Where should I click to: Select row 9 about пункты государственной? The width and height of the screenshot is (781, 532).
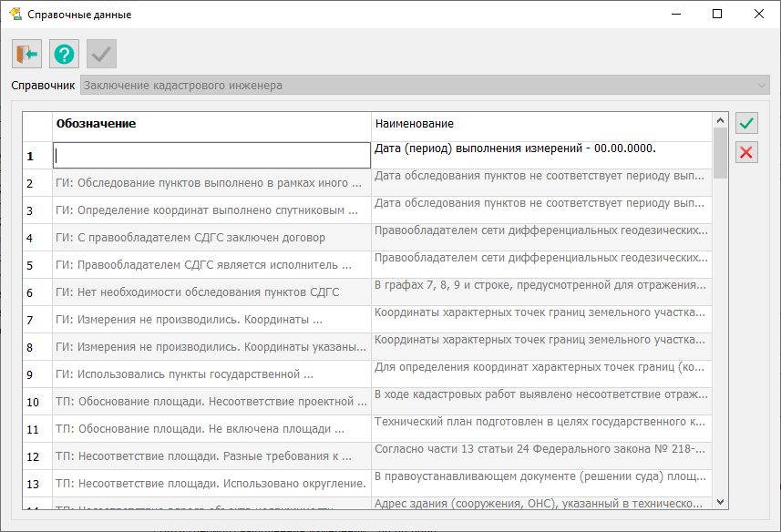pyautogui.click(x=211, y=374)
